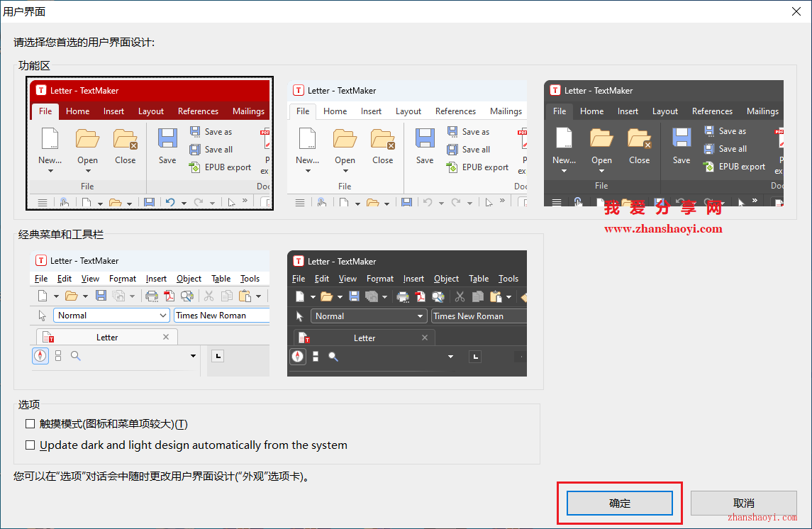
Task: Select the dark classic menu design thumbnail
Action: (407, 316)
